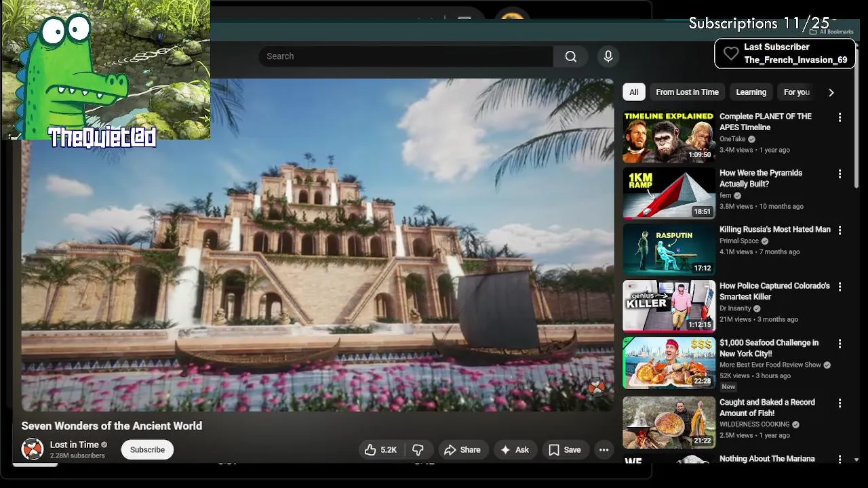Image resolution: width=868 pixels, height=488 pixels.
Task: Open the genius Killer video thumbnail
Action: (669, 306)
